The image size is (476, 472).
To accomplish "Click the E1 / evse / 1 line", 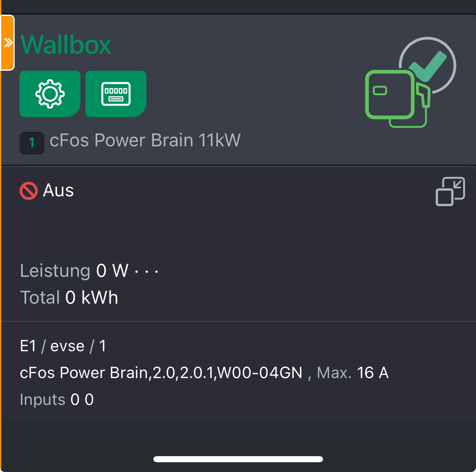I will 63,346.
